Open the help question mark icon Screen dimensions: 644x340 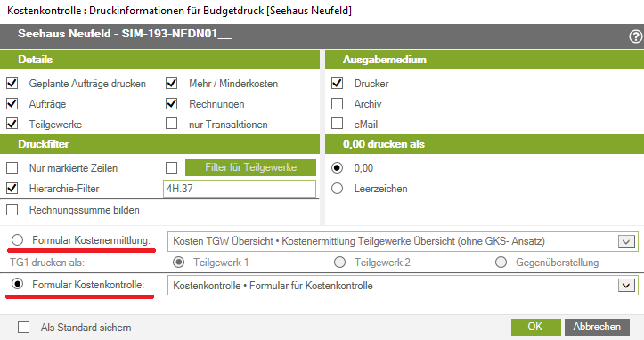coord(635,36)
